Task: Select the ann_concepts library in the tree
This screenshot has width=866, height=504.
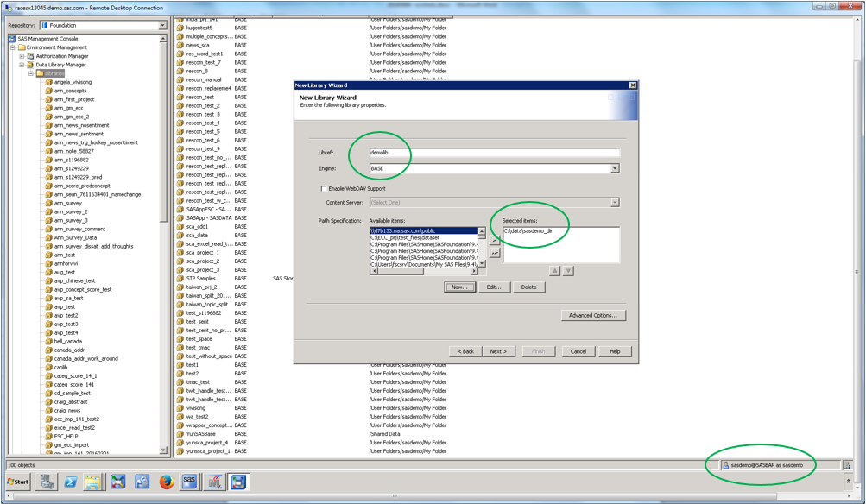Action: coord(70,91)
